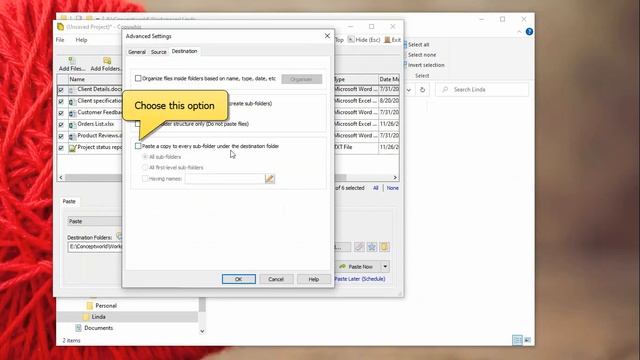The height and width of the screenshot is (360, 640).
Task: Click the Exit door icon in Copywhiz toolbar
Action: point(387,40)
